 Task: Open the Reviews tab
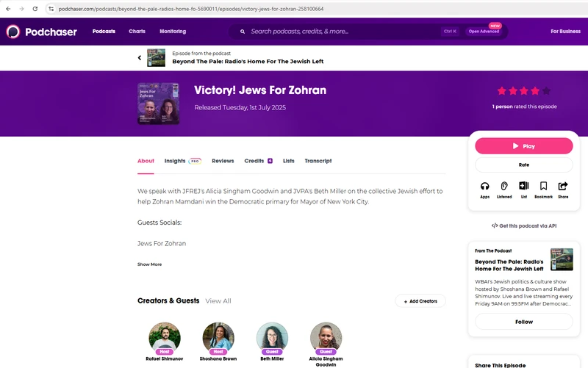223,161
